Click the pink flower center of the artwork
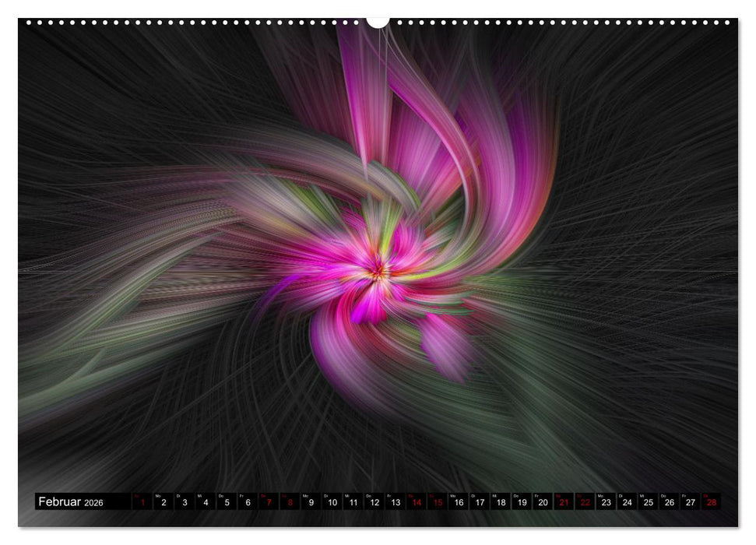756x545 pixels. (x=378, y=270)
